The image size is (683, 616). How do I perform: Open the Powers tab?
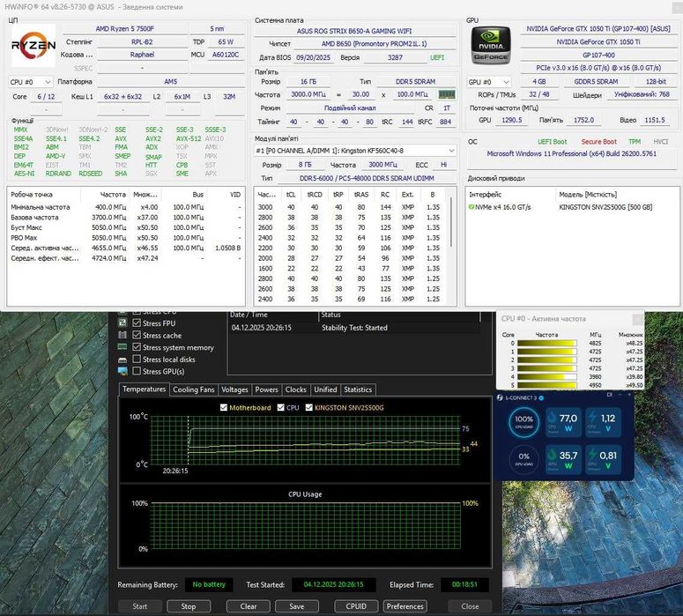266,390
